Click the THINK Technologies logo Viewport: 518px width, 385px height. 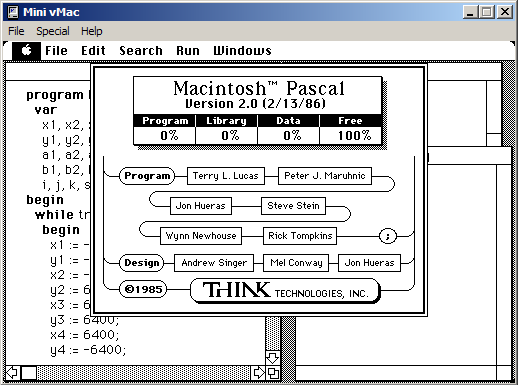285,290
